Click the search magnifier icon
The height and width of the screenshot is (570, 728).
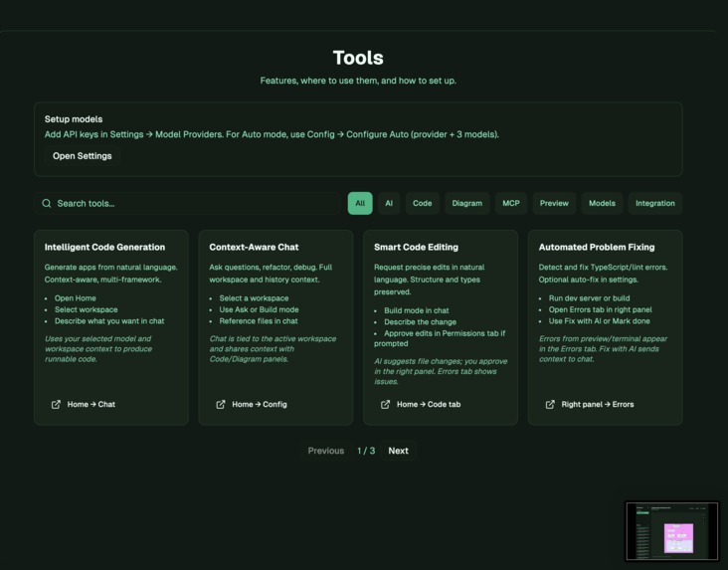47,204
